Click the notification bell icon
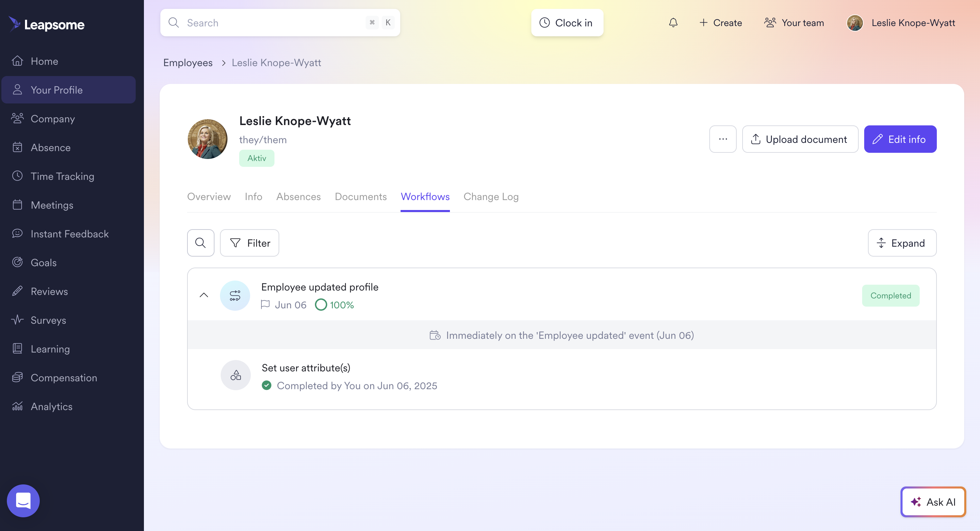 [673, 23]
